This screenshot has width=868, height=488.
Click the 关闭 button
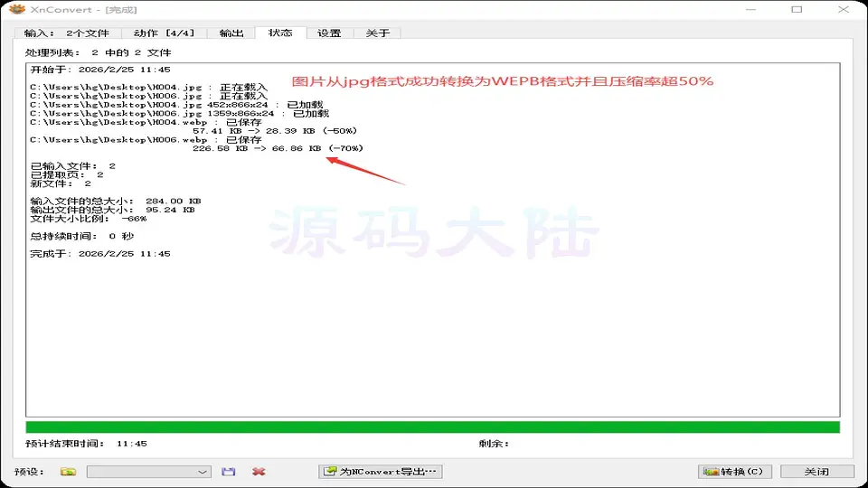click(x=816, y=472)
